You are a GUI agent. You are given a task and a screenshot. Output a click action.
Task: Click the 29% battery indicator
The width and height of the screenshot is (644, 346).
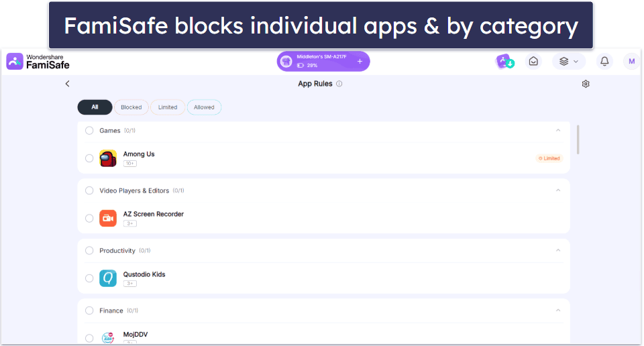307,65
